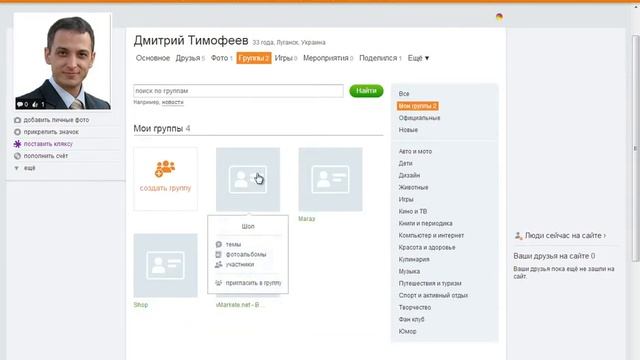Click the vMarkete.net group name link
This screenshot has width=640, height=360.
pos(240,304)
